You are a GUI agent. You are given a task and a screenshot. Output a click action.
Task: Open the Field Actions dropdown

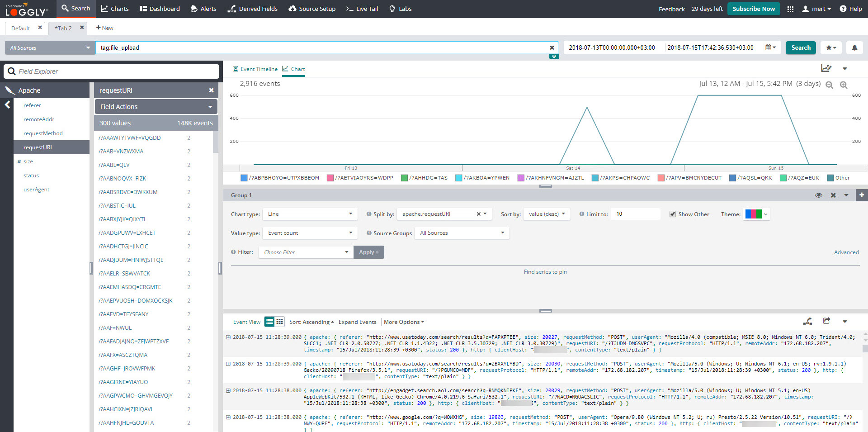[x=156, y=107]
